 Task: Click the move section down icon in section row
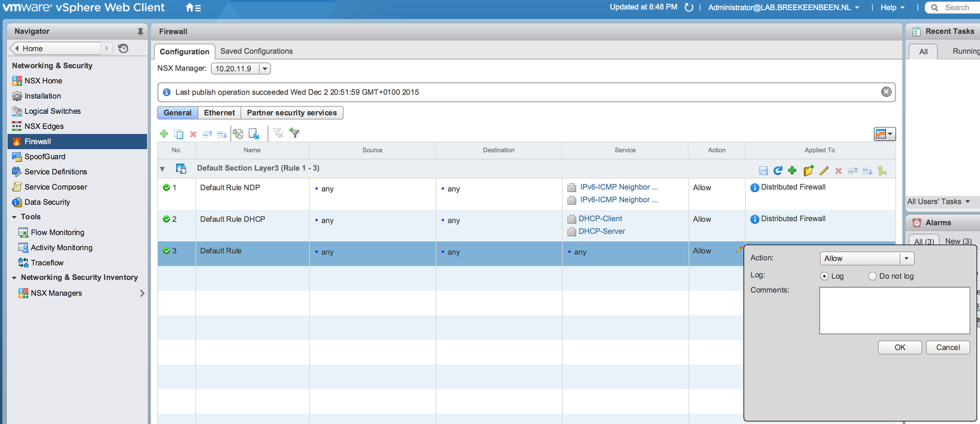tap(867, 171)
